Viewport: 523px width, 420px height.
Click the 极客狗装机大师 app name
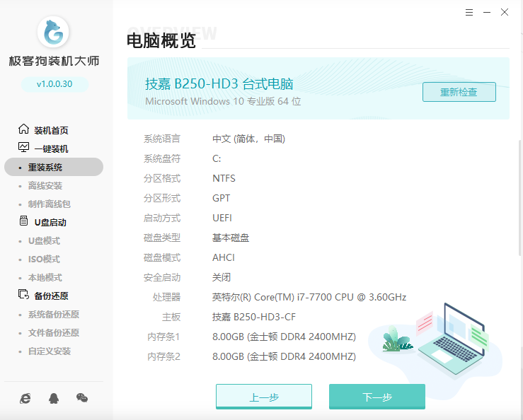coord(54,61)
